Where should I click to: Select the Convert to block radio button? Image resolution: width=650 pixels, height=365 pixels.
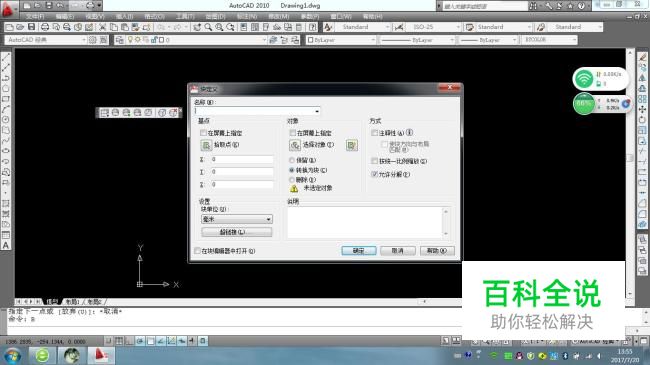click(292, 170)
